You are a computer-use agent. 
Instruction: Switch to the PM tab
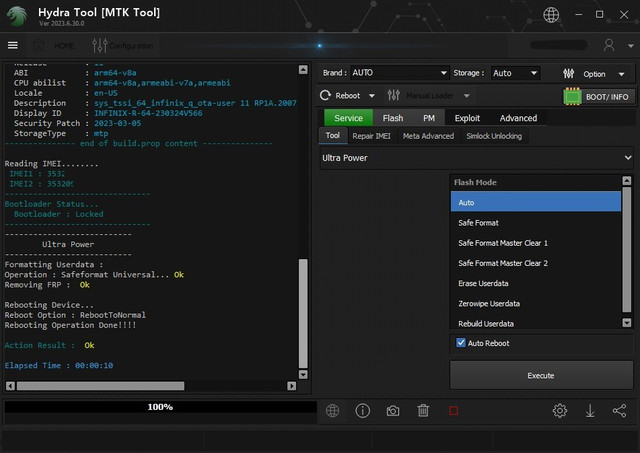click(x=429, y=118)
